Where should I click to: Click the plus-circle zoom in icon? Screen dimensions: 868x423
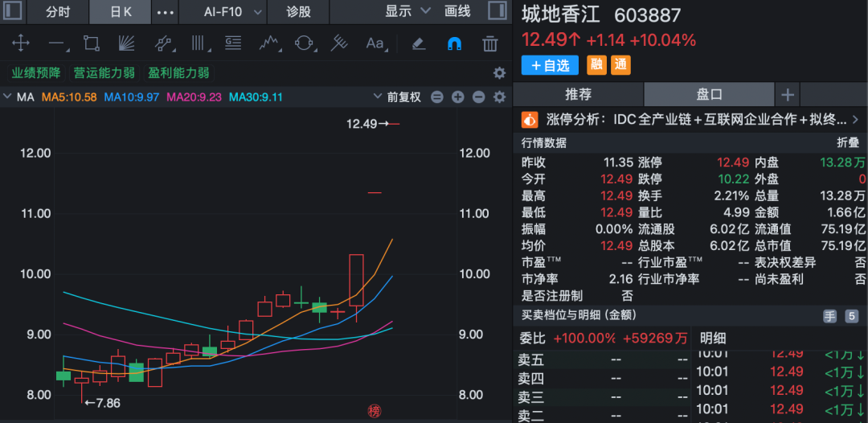458,97
